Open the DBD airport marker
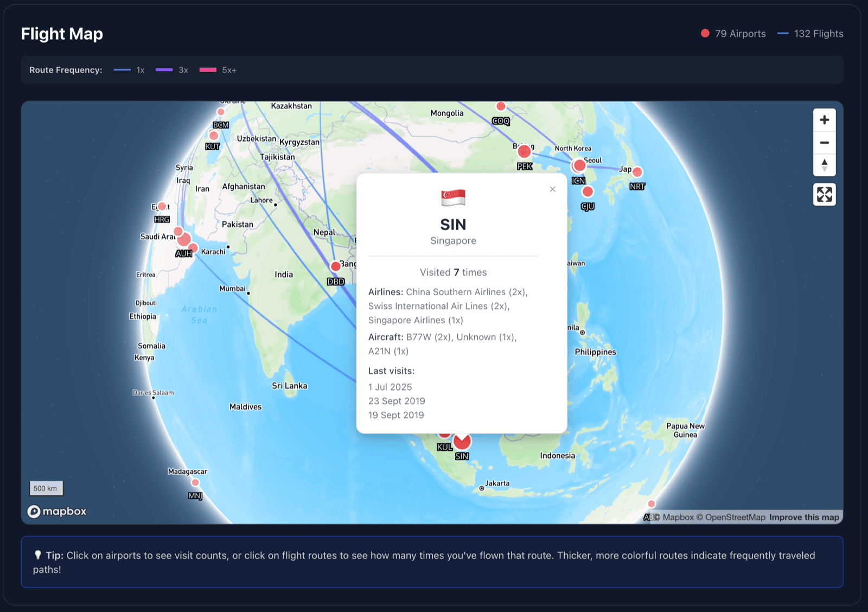 [336, 266]
